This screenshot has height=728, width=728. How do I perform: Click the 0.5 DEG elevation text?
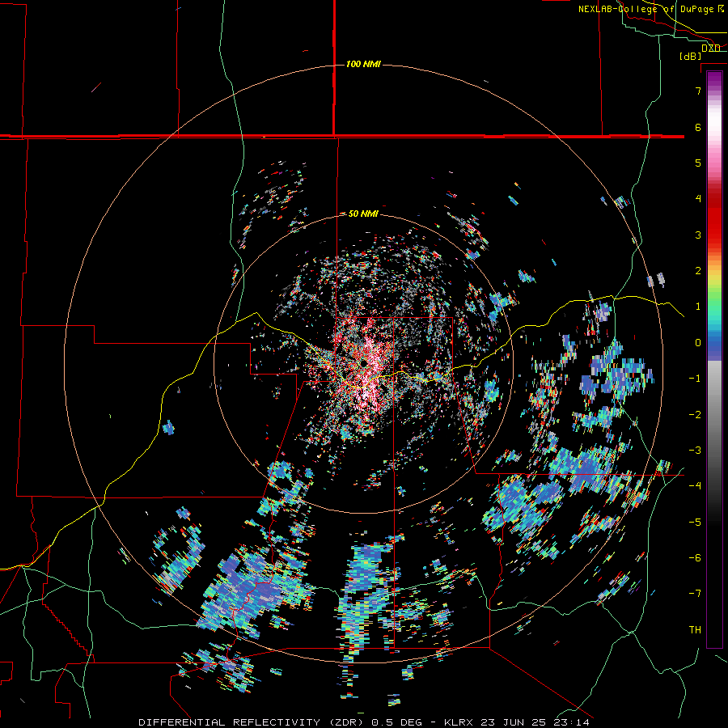pos(396,722)
